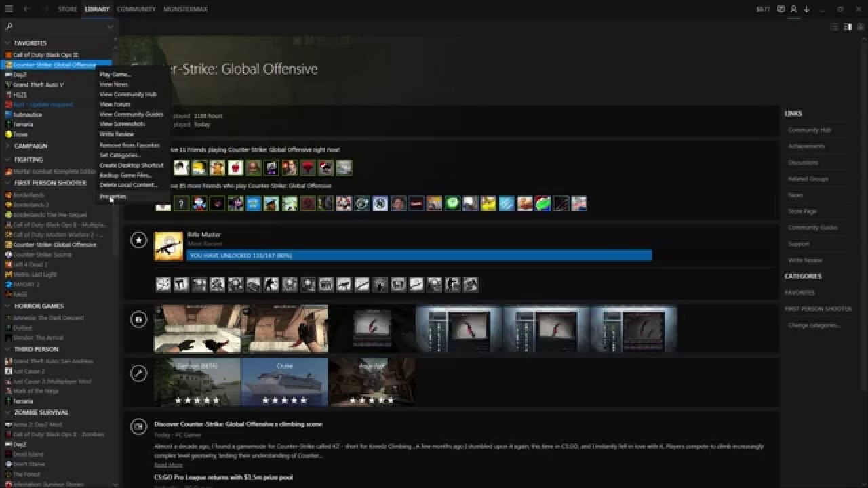Choose Backup Game Files in context menu
This screenshot has width=868, height=488.
(x=125, y=175)
